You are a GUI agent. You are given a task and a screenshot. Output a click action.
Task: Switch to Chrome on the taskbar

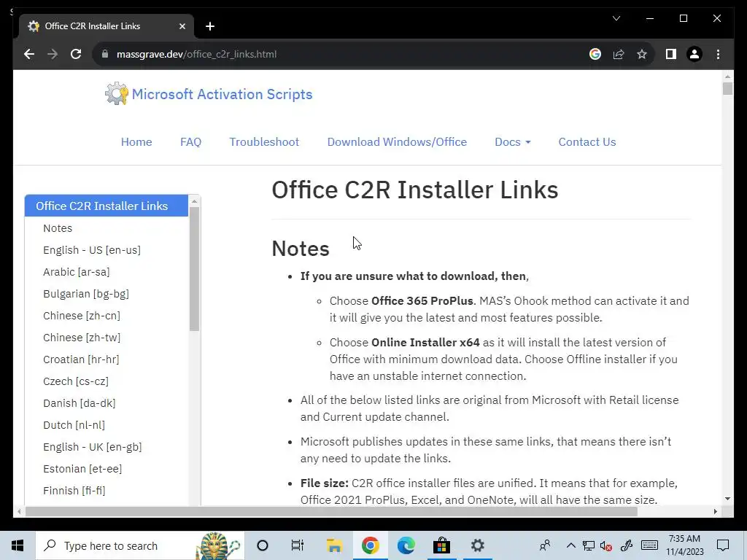click(370, 545)
